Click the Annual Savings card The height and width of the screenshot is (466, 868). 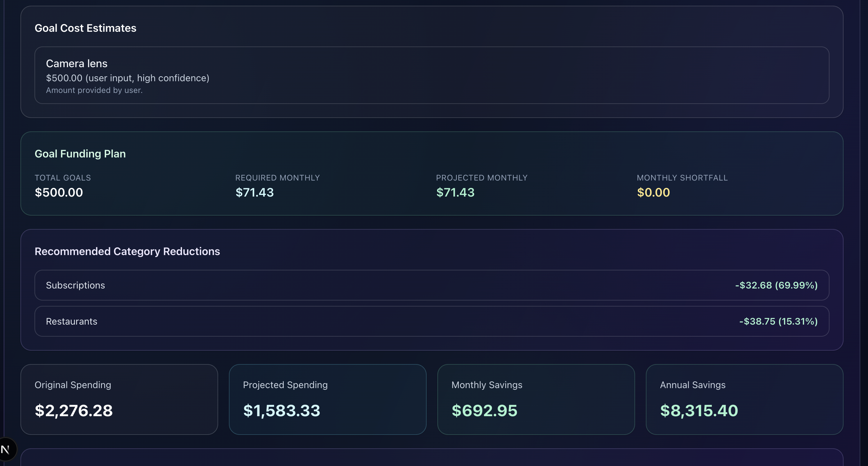(744, 399)
